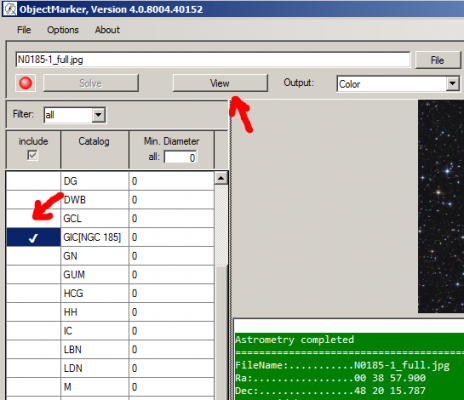Click the catalog list scroll up arrow
This screenshot has width=464, height=400.
click(221, 178)
